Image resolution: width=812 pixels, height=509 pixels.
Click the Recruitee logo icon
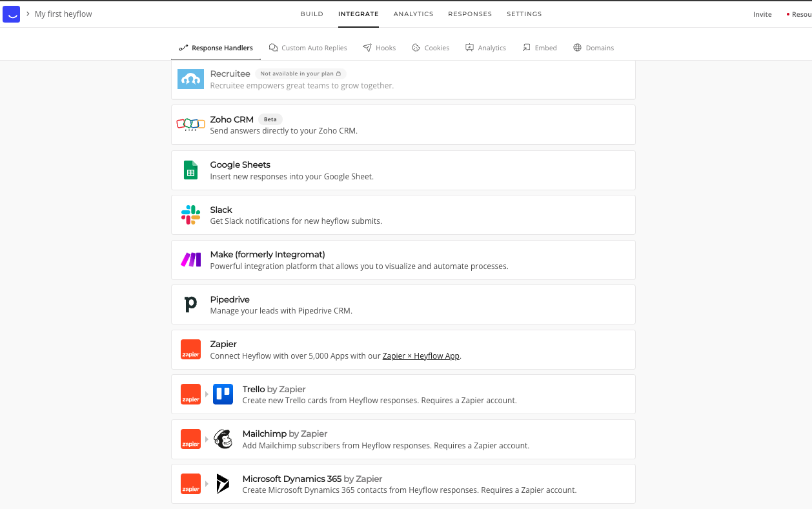tap(190, 79)
